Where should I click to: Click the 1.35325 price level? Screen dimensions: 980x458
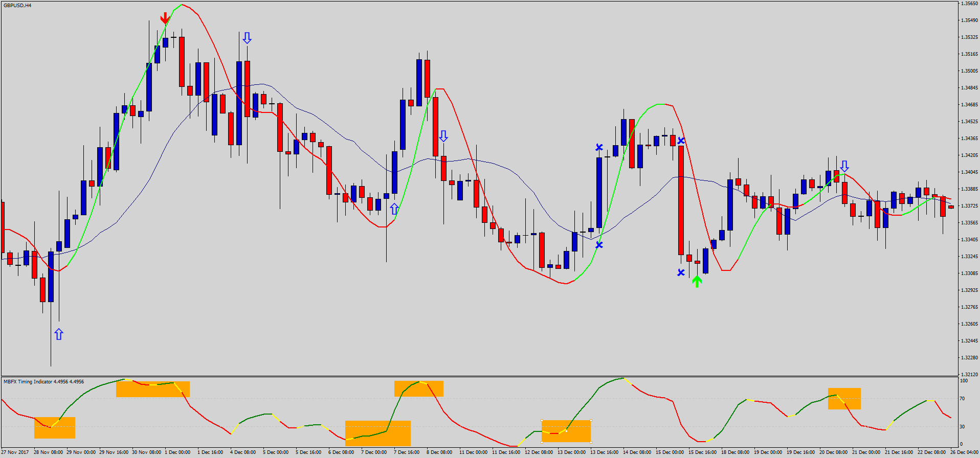(969, 37)
